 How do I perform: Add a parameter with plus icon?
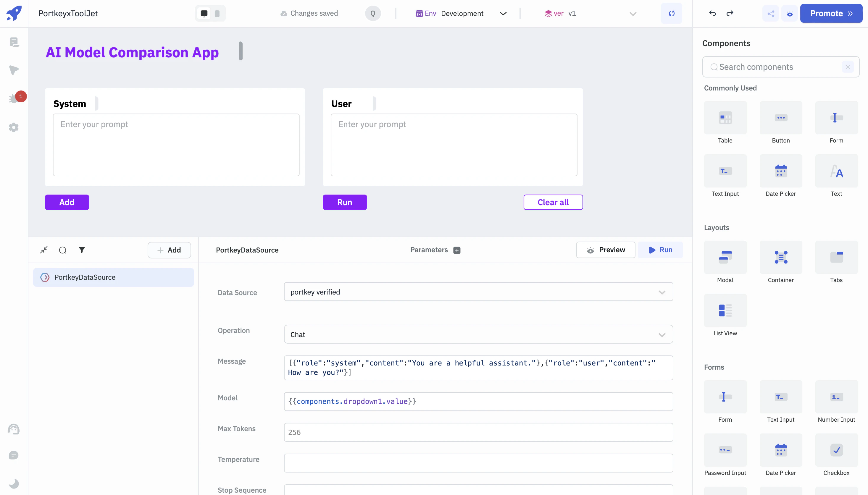click(x=457, y=250)
